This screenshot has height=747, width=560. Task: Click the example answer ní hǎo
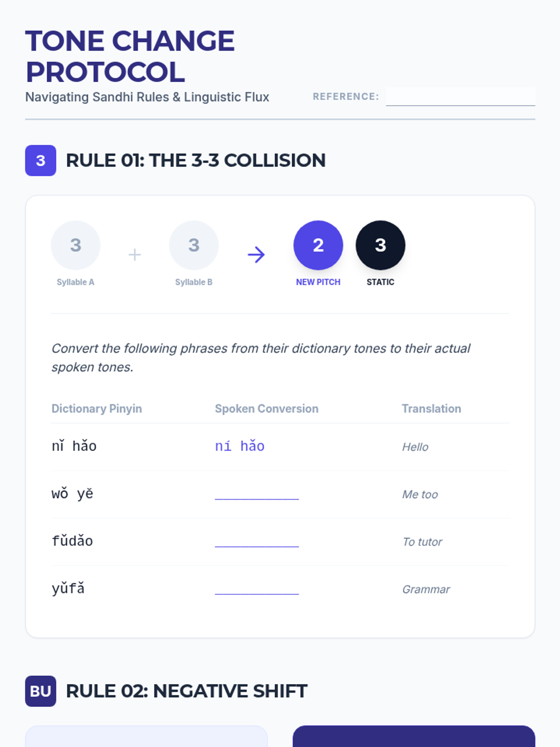239,446
